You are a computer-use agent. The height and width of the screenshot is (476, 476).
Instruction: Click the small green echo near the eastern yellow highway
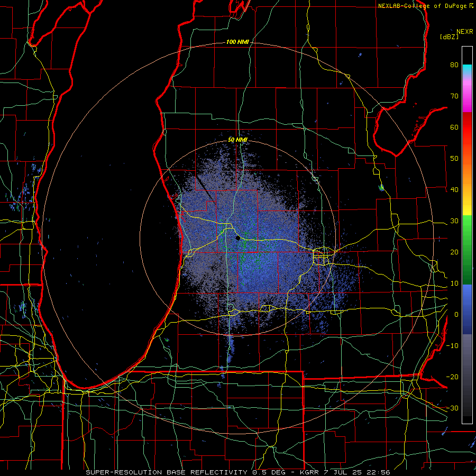click(381, 188)
